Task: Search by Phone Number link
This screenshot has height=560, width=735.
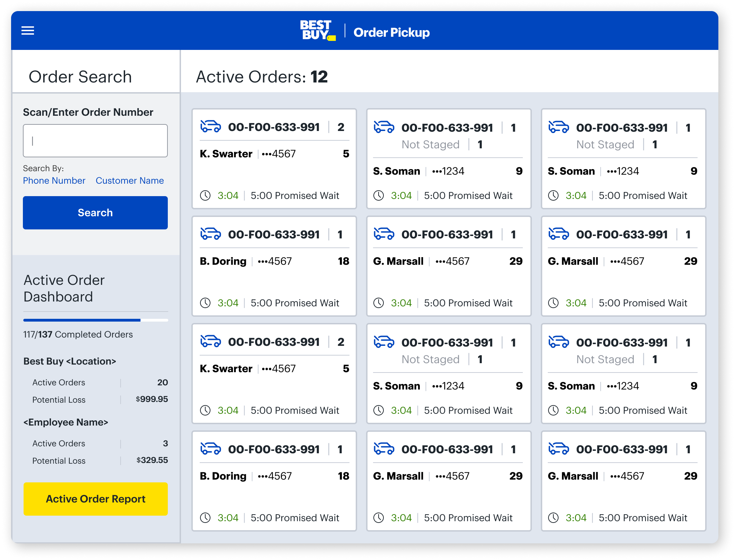Action: coord(54,181)
